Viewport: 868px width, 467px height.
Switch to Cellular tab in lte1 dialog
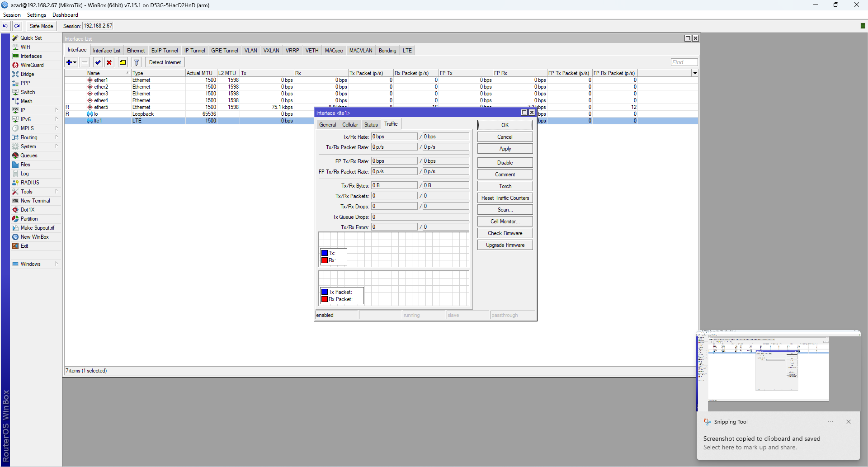[350, 125]
